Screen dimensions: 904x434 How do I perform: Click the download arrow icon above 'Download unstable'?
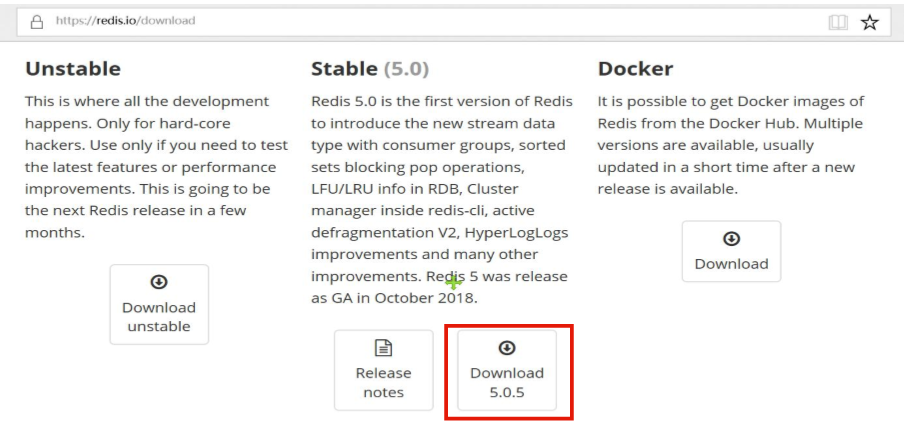pyautogui.click(x=159, y=282)
